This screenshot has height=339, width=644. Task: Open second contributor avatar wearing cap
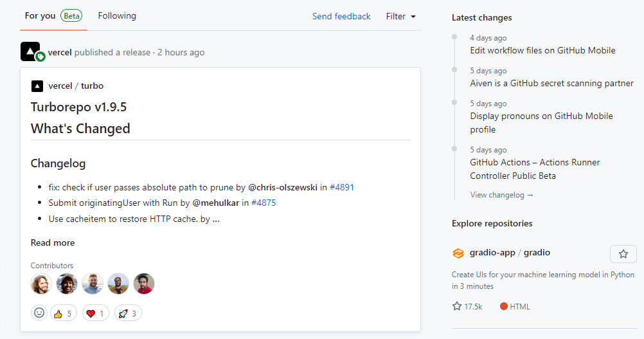(67, 284)
